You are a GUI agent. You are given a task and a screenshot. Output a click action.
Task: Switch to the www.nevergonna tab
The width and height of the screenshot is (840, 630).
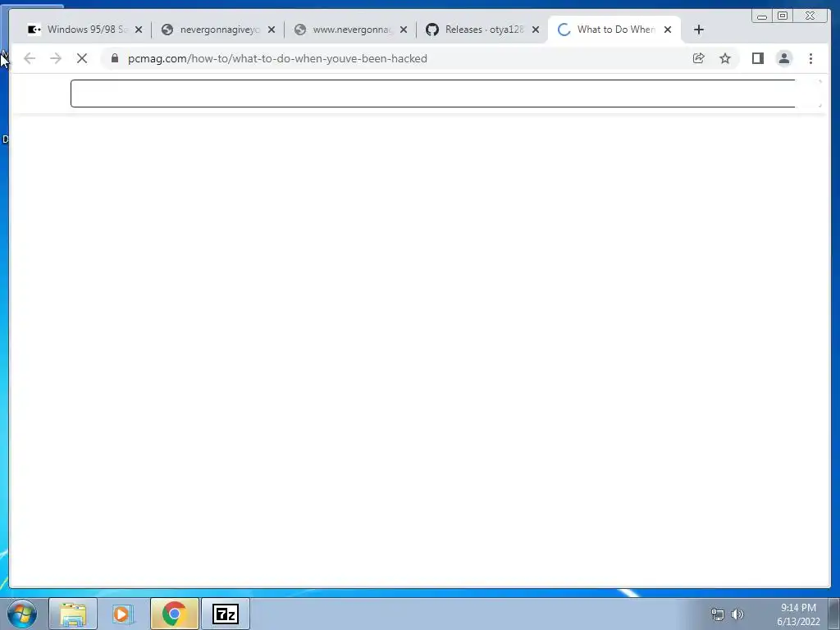point(349,30)
